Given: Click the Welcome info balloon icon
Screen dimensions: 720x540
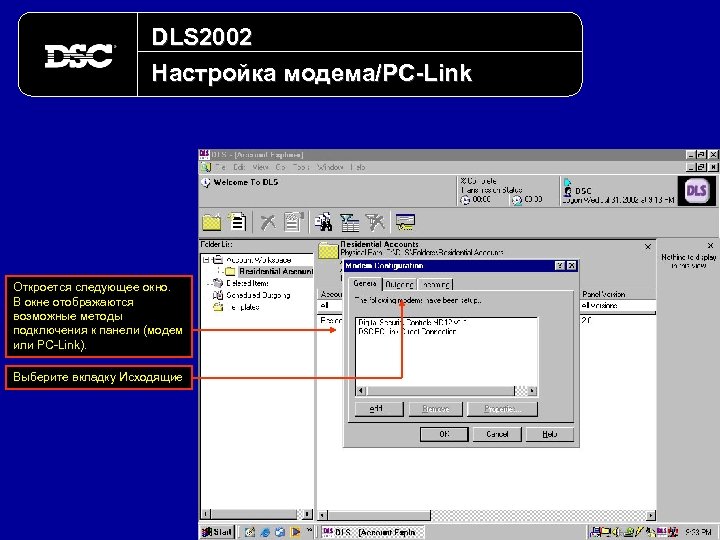Looking at the screenshot, I should (x=206, y=183).
